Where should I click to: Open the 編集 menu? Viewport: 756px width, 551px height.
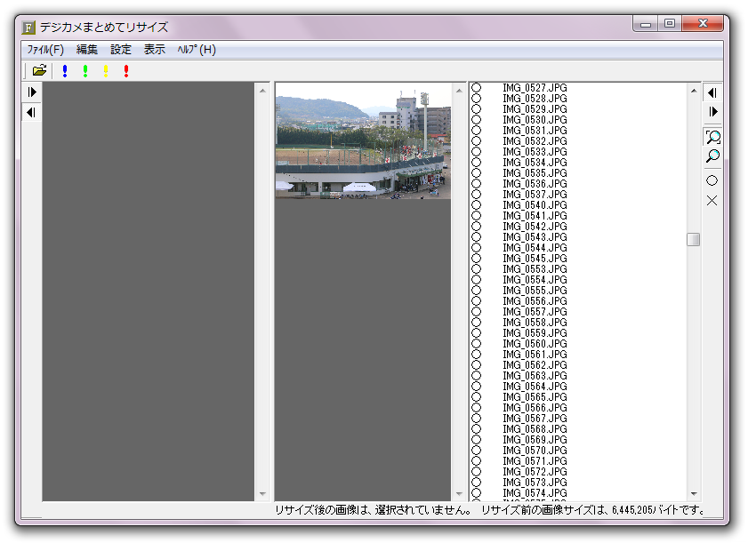(87, 50)
